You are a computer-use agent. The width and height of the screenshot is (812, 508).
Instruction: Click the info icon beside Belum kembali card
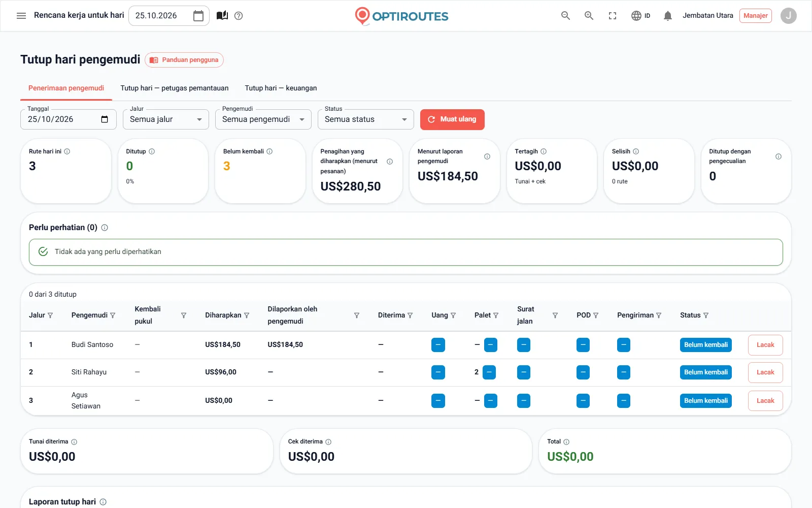click(x=269, y=151)
